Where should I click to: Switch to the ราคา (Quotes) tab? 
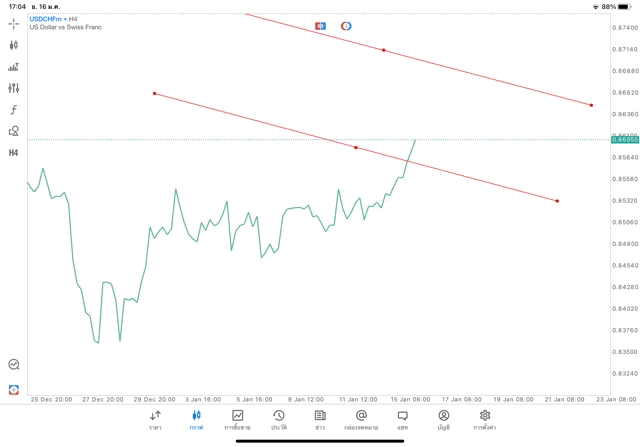155,419
